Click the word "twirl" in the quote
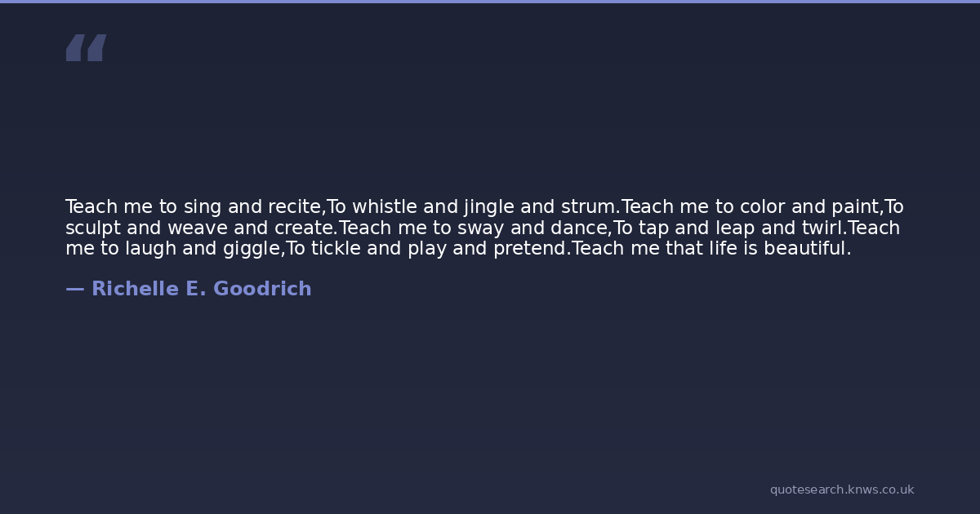980x514 pixels. (x=821, y=228)
